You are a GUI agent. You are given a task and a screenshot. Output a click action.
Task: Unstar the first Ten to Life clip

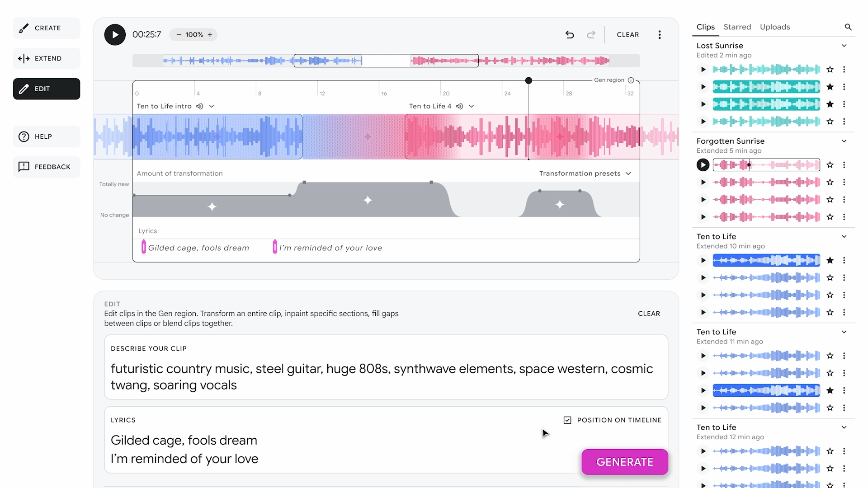[830, 260]
